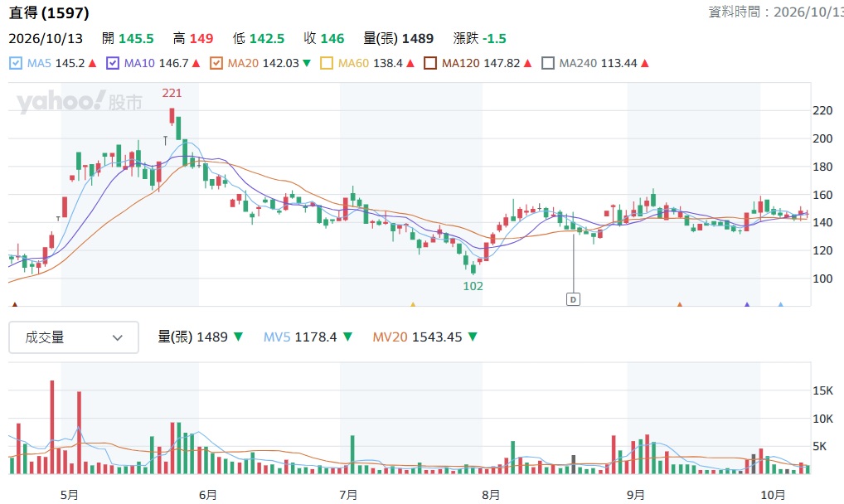The height and width of the screenshot is (504, 844).
Task: Click the red up arrow beside MA5 value
Action: 92,64
